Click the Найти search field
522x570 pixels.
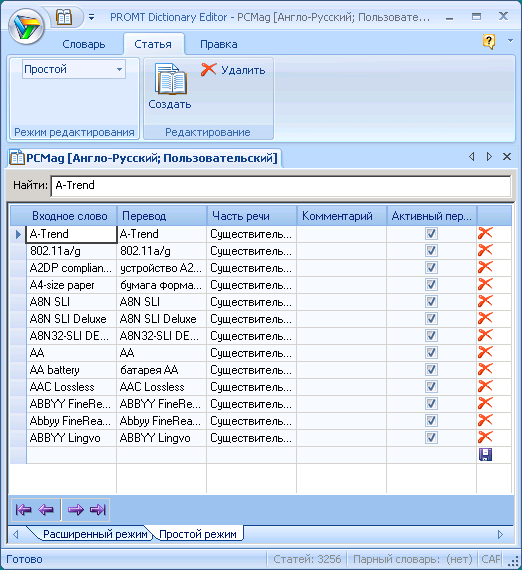(281, 186)
